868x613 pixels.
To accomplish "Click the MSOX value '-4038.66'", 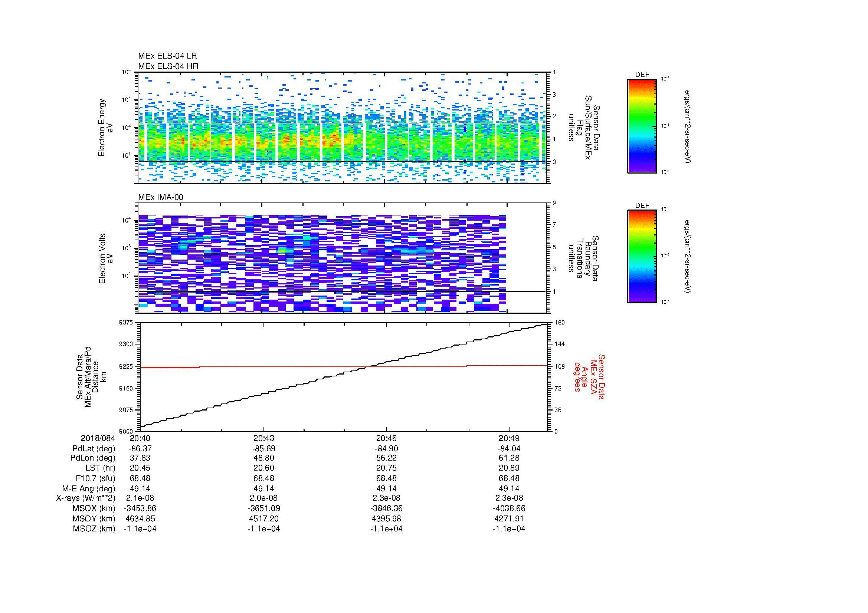I will point(509,508).
